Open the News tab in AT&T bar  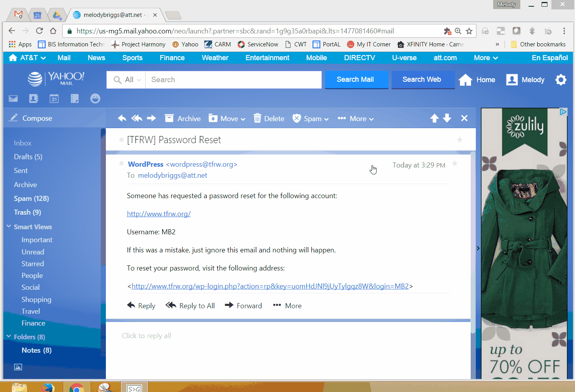(96, 58)
